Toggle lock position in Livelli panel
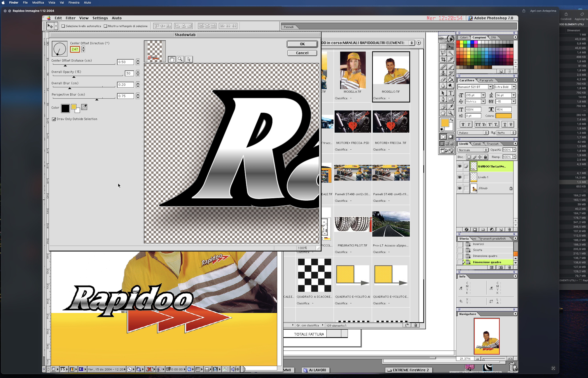The image size is (588, 378). click(480, 157)
